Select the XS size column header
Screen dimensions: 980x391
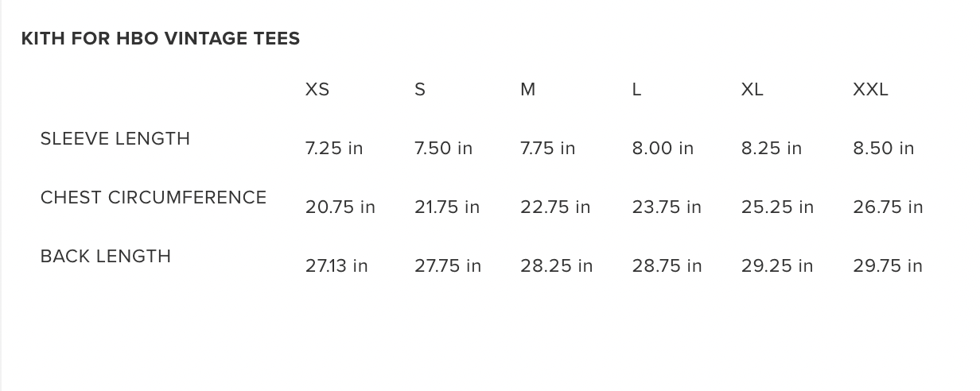coord(317,90)
